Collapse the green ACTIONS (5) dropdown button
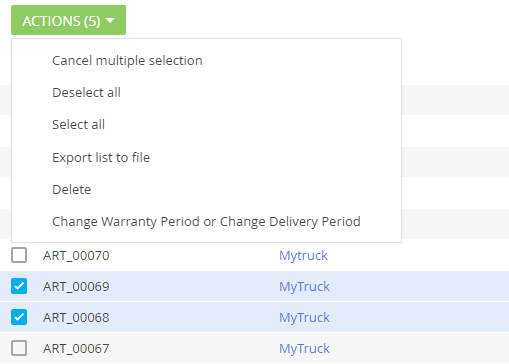 (68, 20)
